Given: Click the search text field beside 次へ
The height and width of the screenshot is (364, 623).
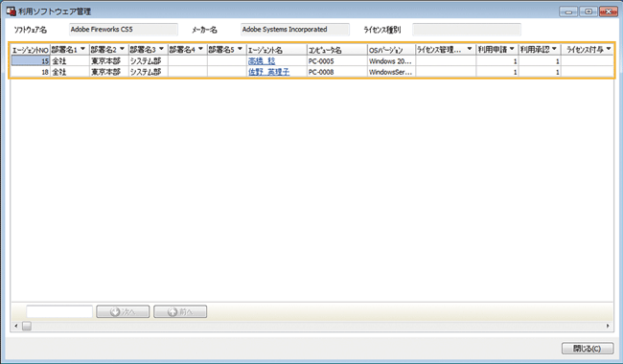Looking at the screenshot, I should click(x=59, y=311).
